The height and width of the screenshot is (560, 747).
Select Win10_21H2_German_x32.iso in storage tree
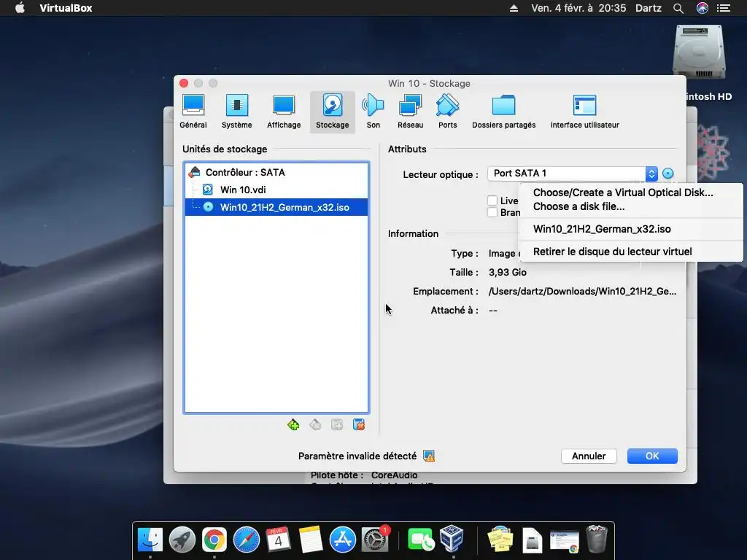(x=276, y=207)
